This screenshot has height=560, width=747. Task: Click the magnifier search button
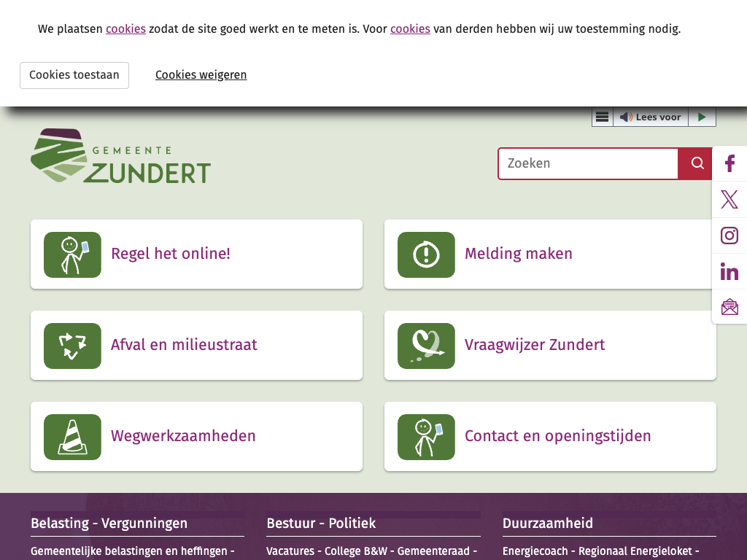695,163
